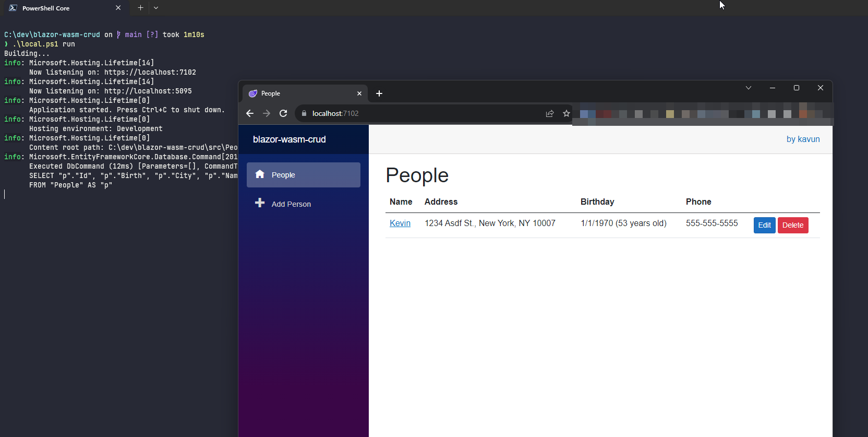This screenshot has height=437, width=868.
Task: Click the https://localhost:7102 terminal line
Action: coord(113,72)
